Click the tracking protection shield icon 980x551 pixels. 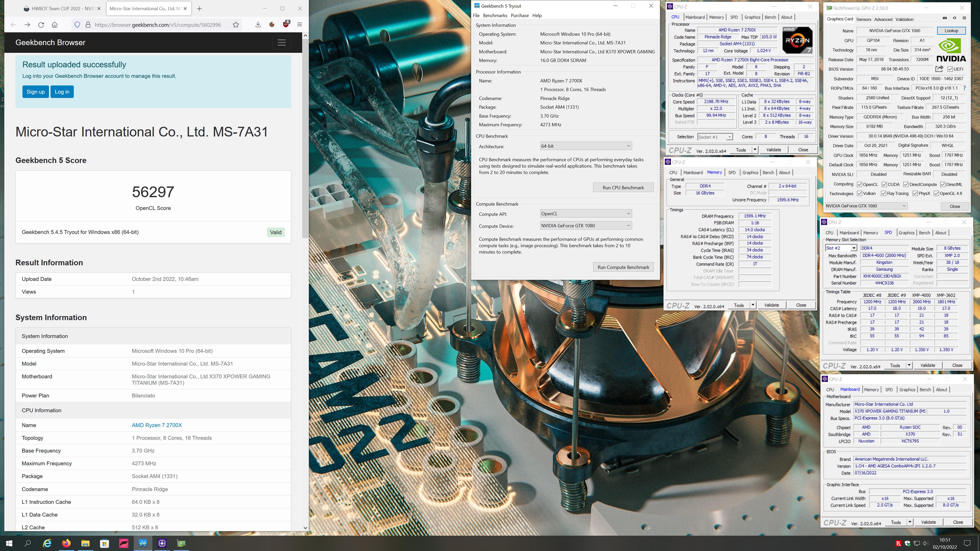(77, 25)
